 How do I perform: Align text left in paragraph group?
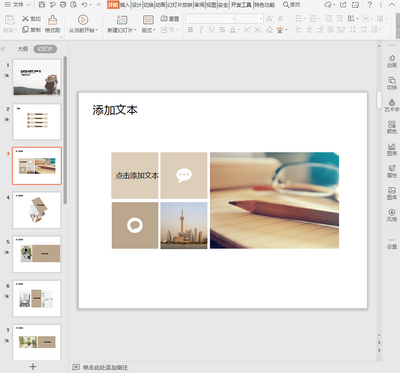tap(299, 30)
